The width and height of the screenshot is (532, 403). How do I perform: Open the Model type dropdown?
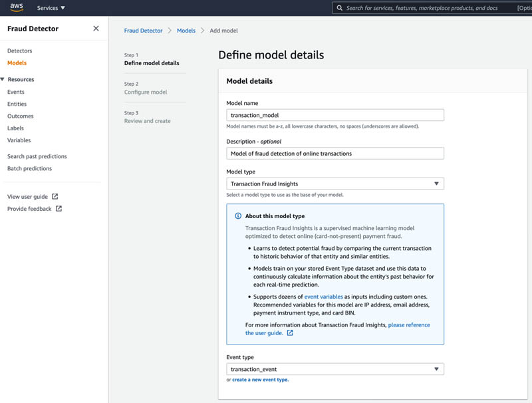pos(335,184)
